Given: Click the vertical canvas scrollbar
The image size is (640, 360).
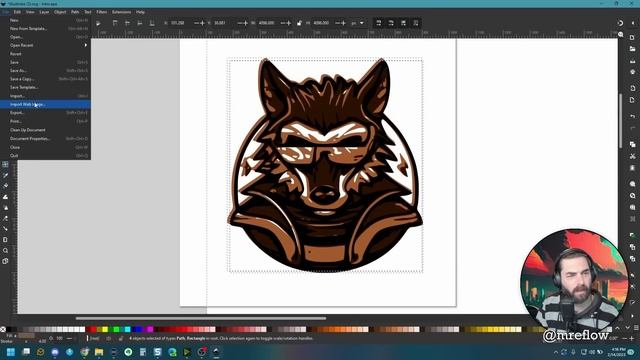Looking at the screenshot, I should pyautogui.click(x=621, y=120).
